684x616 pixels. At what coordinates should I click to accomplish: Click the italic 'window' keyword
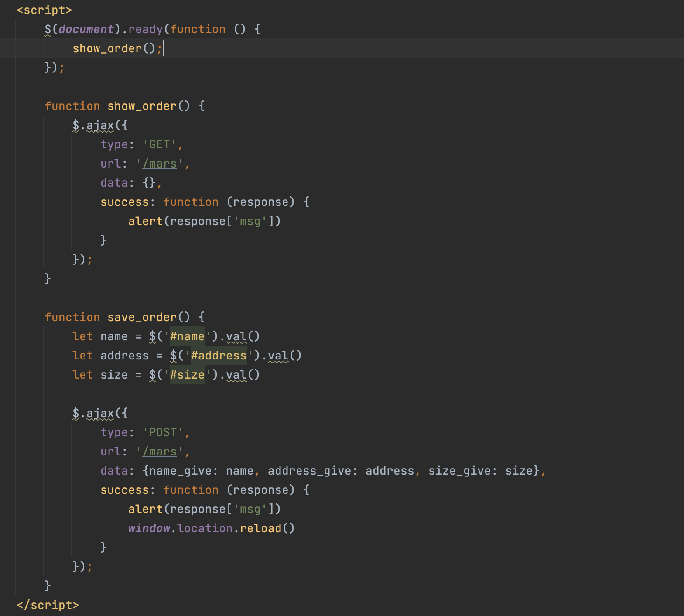pos(149,528)
